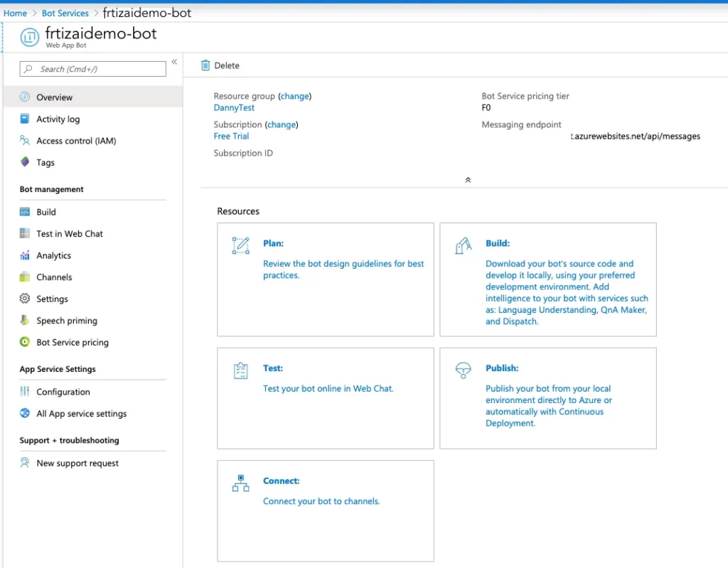728x568 pixels.
Task: Click the Resources section heading
Action: point(238,211)
